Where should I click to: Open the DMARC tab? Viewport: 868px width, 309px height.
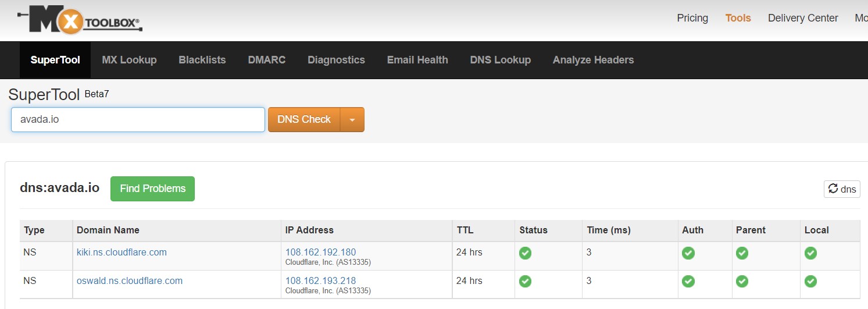266,60
